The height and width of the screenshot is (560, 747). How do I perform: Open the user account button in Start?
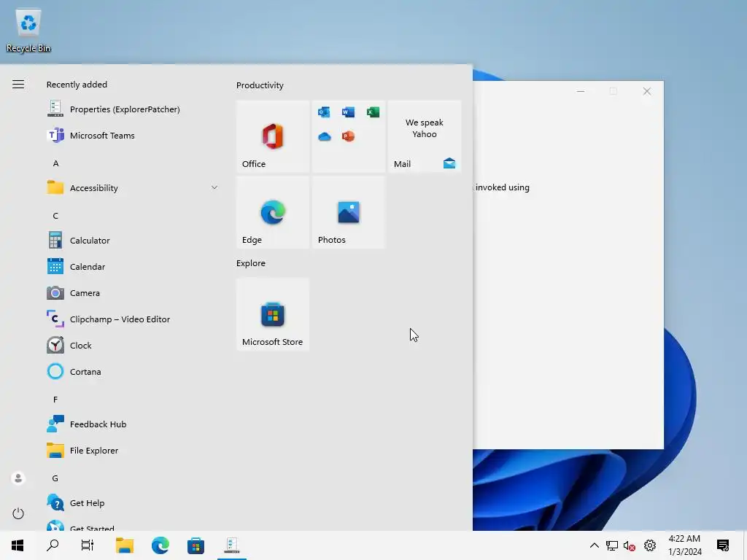click(x=18, y=478)
